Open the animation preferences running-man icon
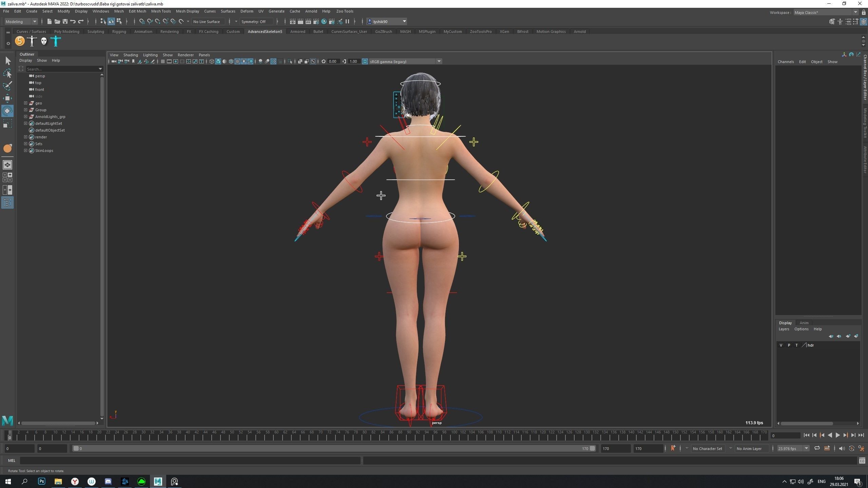 click(x=861, y=448)
